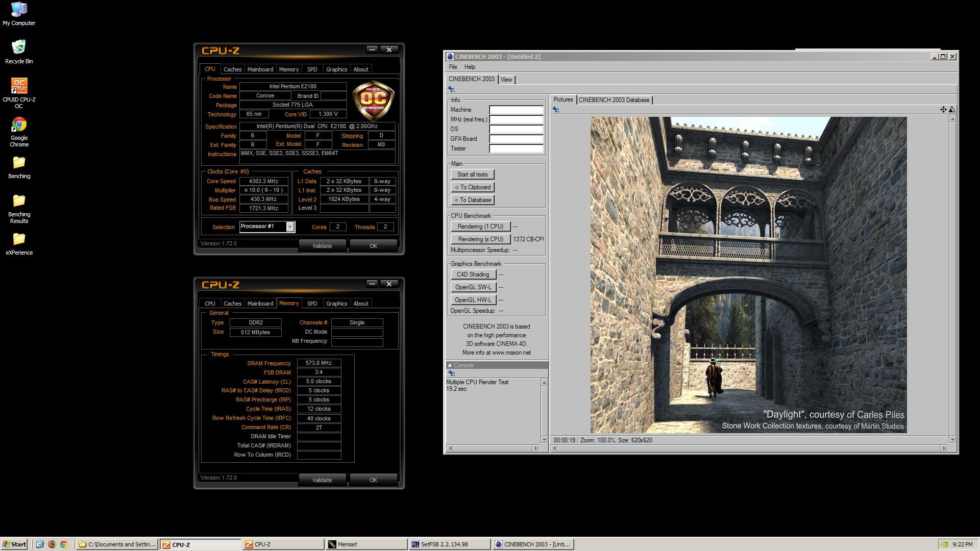Screen dimensions: 980x551
Task: Switch to the SetFSB 2.2.134.98 taskbar item
Action: (x=450, y=544)
